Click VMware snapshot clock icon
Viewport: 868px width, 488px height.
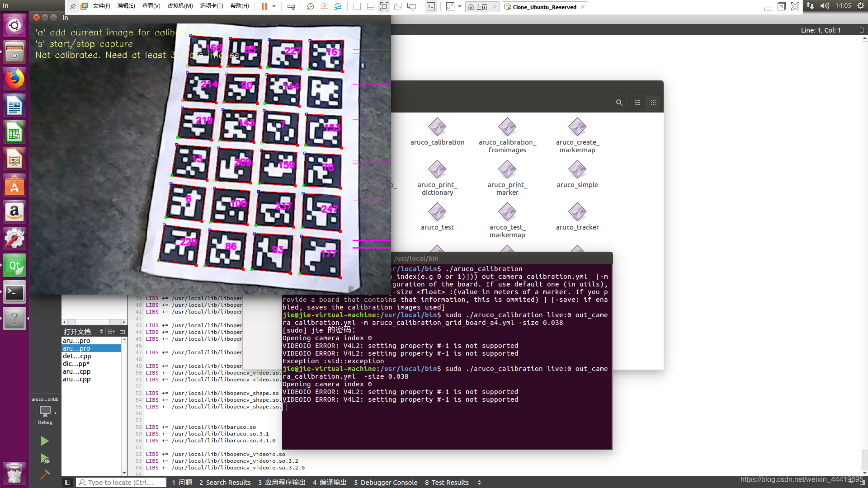tap(310, 7)
